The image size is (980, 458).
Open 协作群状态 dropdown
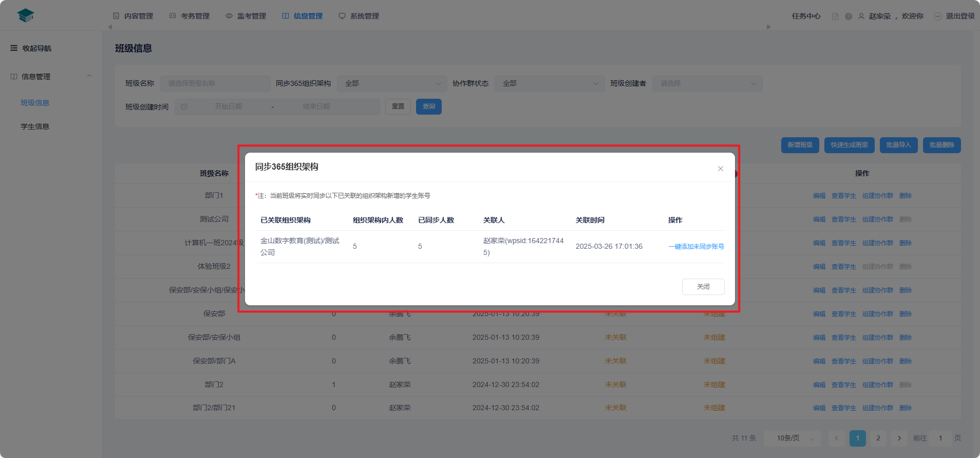550,84
